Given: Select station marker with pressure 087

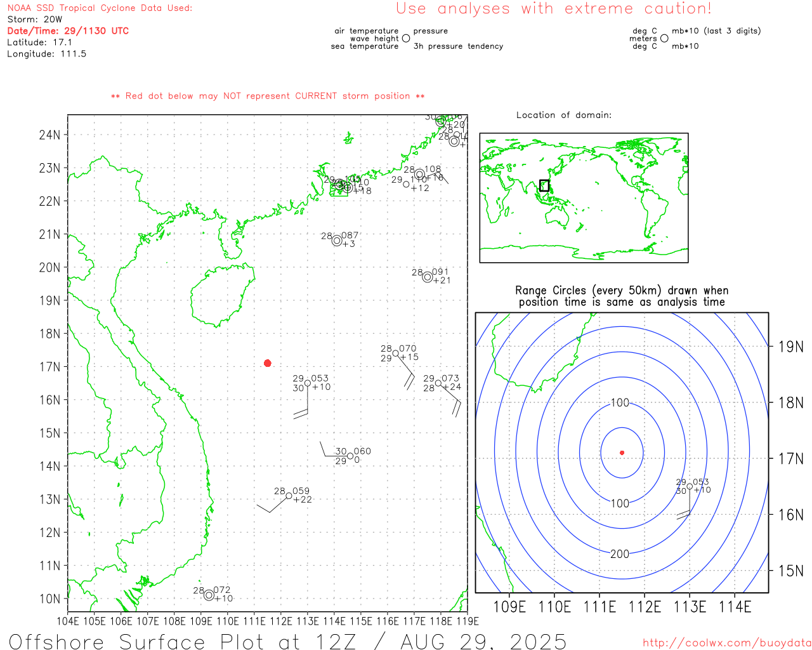Looking at the screenshot, I should coord(337,241).
